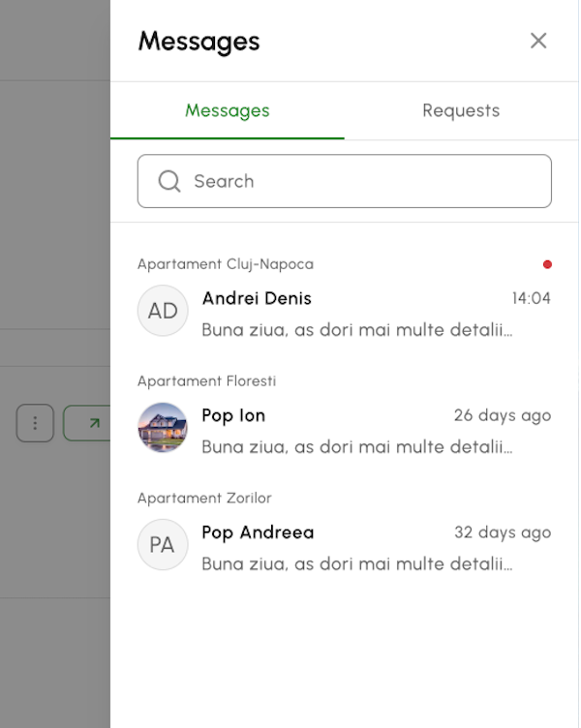Click the Apartament Zorilor listing label
The width and height of the screenshot is (581, 728).
[204, 499]
